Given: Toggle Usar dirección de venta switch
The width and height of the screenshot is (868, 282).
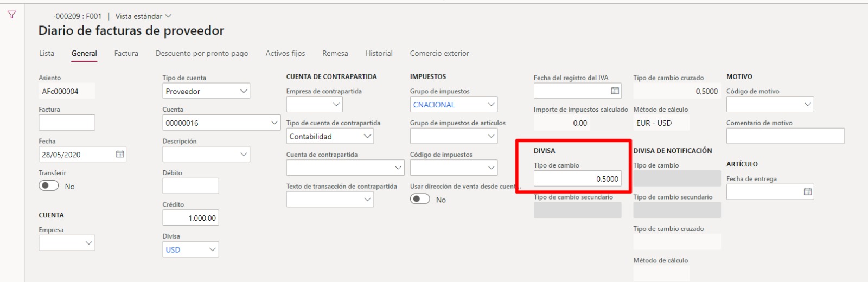Looking at the screenshot, I should pos(420,200).
